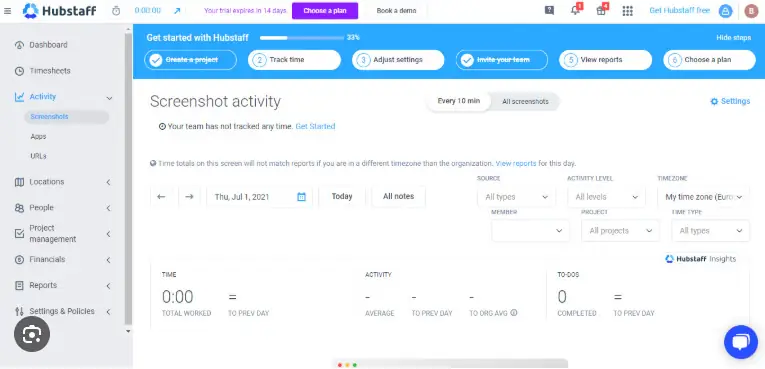This screenshot has width=765, height=369.
Task: Click the Reports document icon
Action: (20, 286)
